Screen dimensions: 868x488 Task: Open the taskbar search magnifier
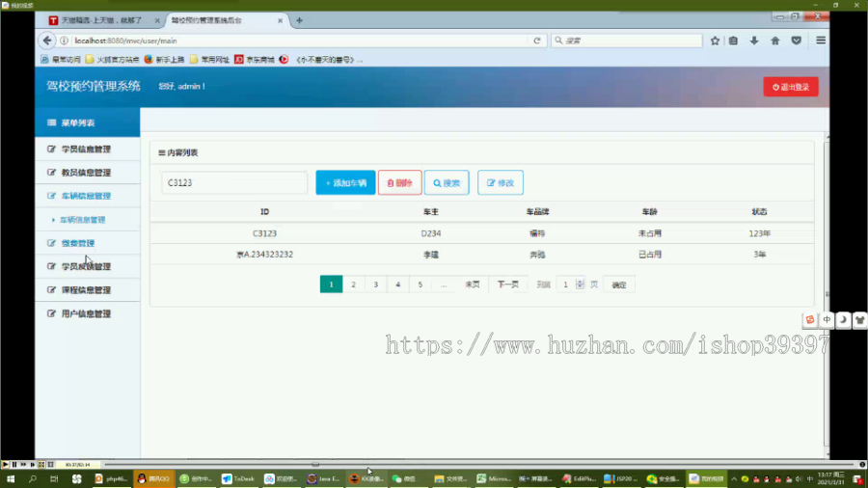(32, 479)
